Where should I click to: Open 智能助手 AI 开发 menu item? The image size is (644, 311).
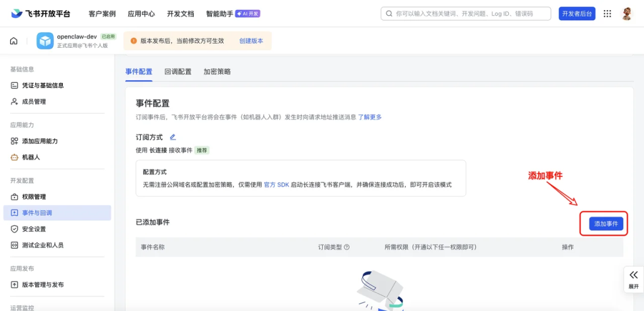[x=233, y=14]
